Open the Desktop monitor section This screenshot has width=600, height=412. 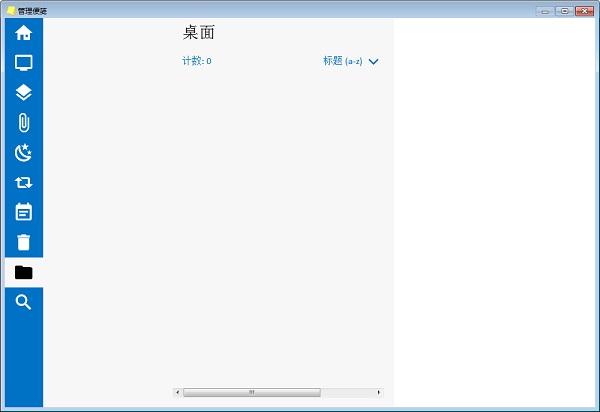[24, 62]
